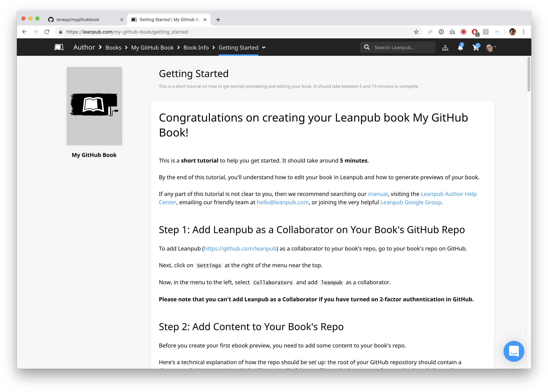Screen dimensions: 548x392
Task: Click the My GitHub Book cover thumbnail
Action: coord(94,106)
